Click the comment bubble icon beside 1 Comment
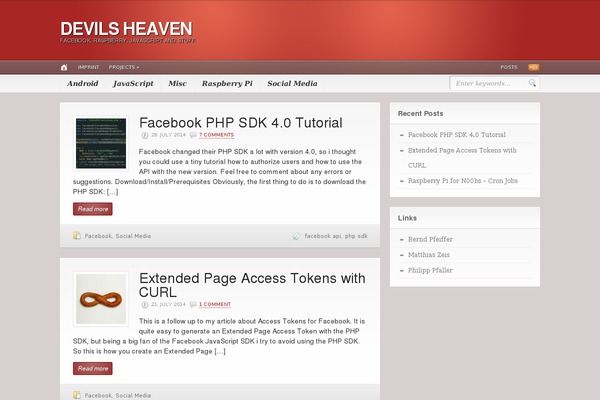 [x=193, y=304]
